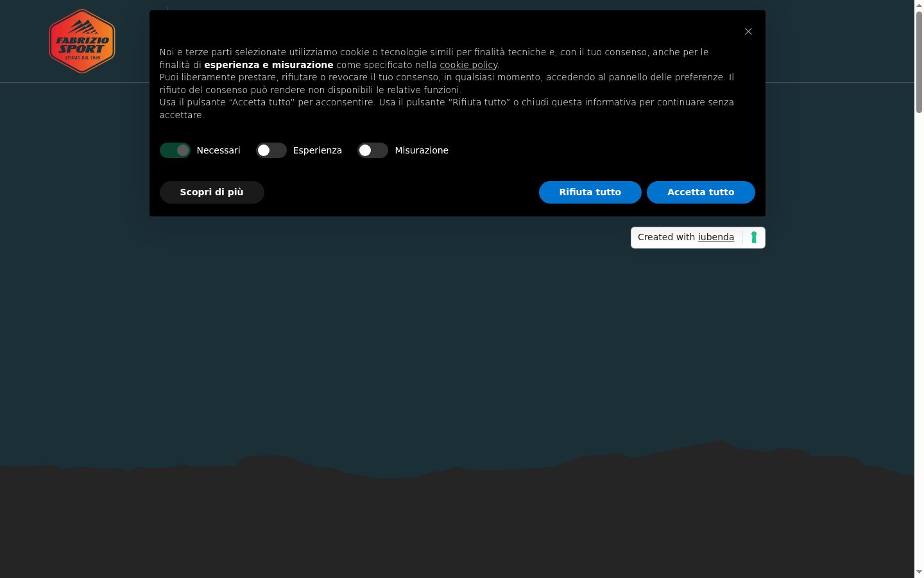Click the scrollbar down arrow
Screen dimensions: 924x578
click(919, 572)
